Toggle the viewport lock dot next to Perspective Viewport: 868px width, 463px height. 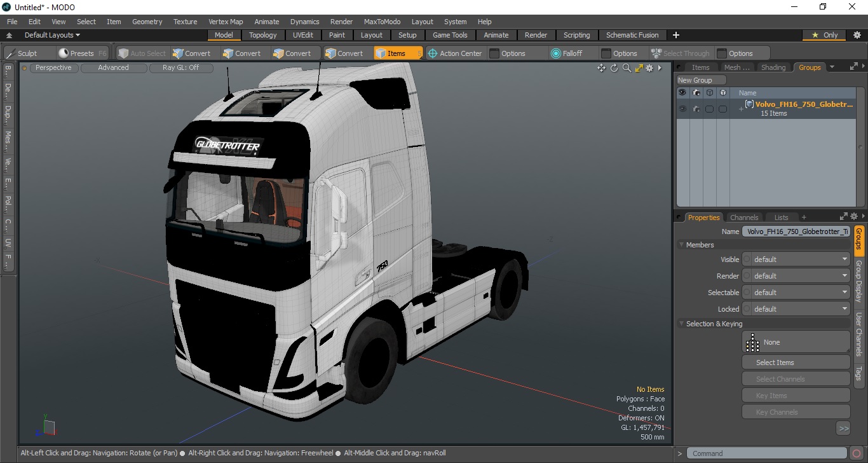click(25, 68)
